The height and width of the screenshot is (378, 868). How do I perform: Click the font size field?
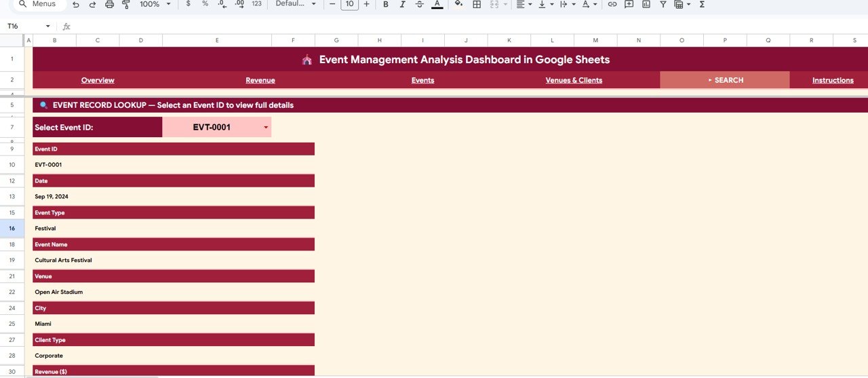click(349, 4)
